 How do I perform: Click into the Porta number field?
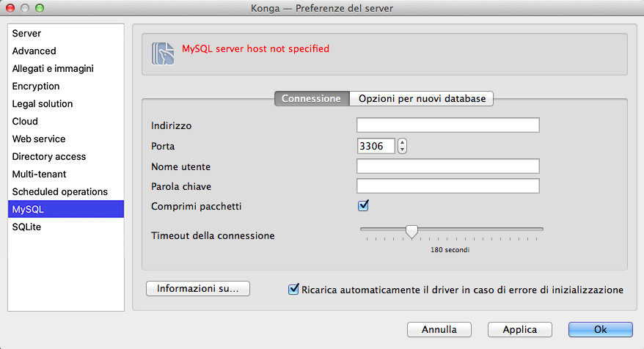click(376, 146)
